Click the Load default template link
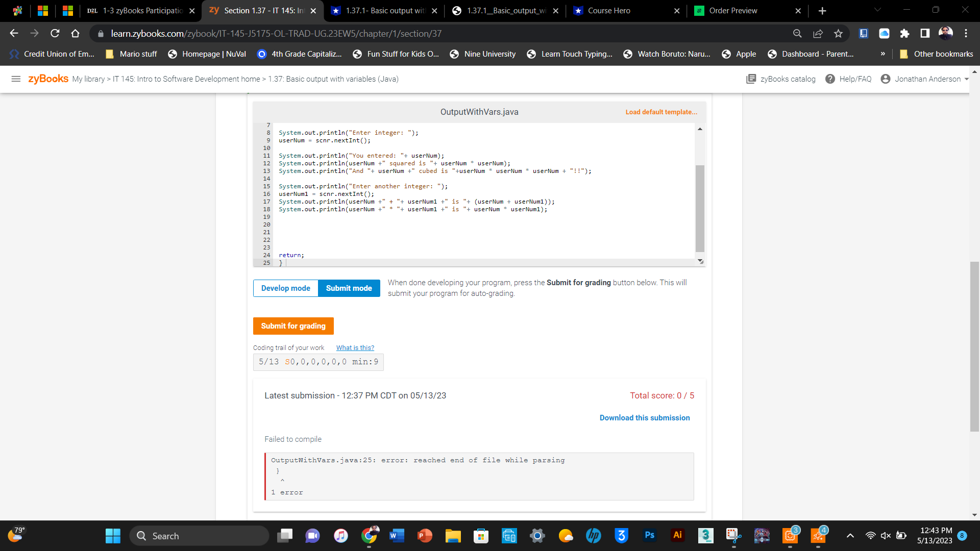The image size is (980, 551). (661, 112)
